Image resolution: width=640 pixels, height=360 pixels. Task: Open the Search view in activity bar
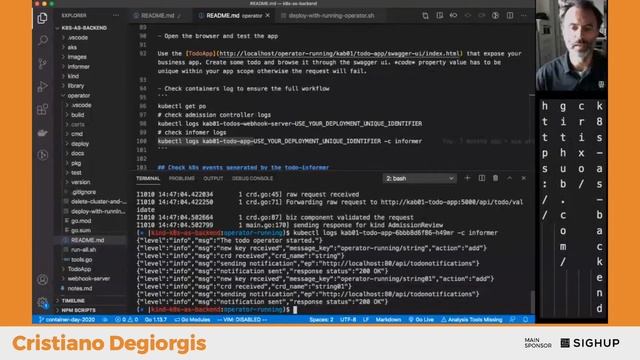(x=42, y=40)
